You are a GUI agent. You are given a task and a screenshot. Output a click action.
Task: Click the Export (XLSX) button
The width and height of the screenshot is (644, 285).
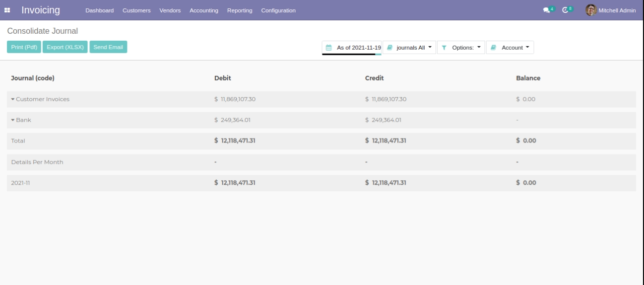pyautogui.click(x=65, y=47)
